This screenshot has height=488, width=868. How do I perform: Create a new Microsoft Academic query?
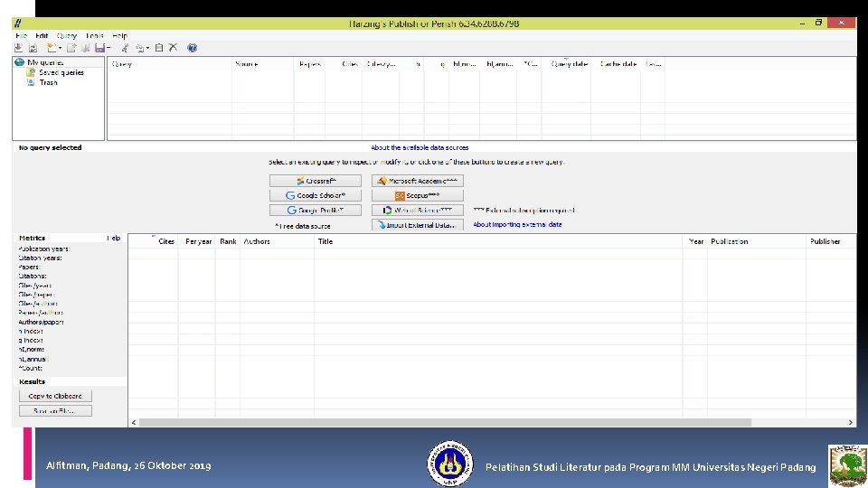pos(418,181)
